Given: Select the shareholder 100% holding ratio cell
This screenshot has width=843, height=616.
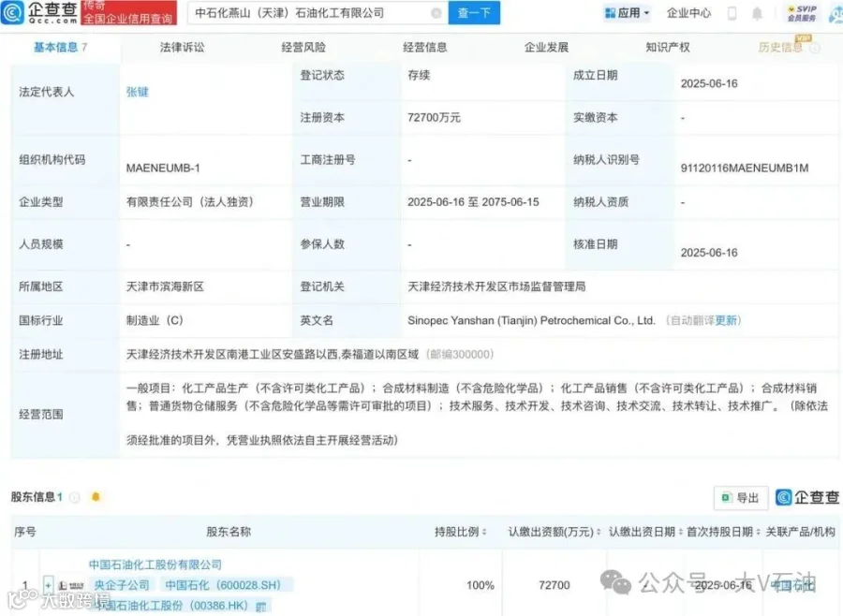Looking at the screenshot, I should click(481, 585).
